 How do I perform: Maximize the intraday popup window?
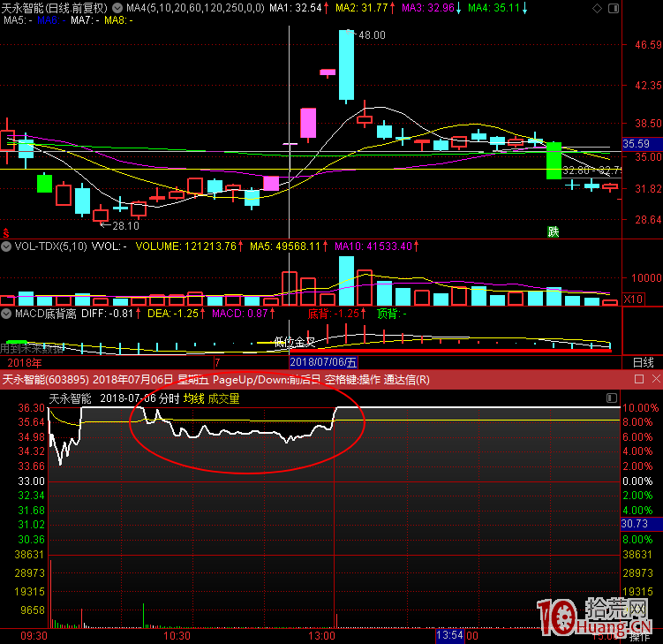[638, 380]
